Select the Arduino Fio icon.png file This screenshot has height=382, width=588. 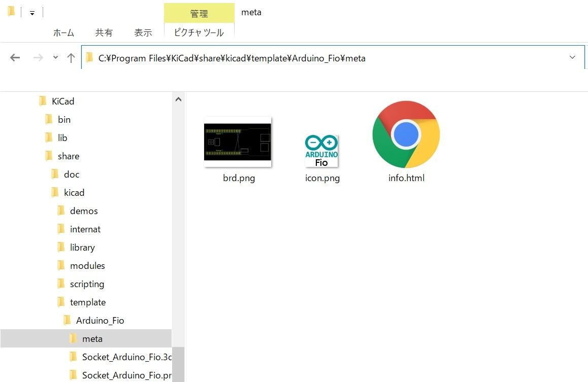pos(321,150)
